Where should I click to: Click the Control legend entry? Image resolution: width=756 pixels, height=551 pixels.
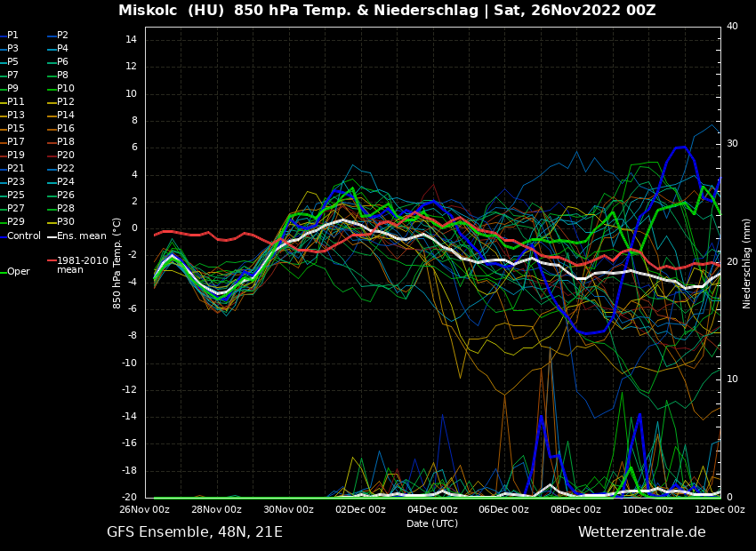[x=24, y=236]
